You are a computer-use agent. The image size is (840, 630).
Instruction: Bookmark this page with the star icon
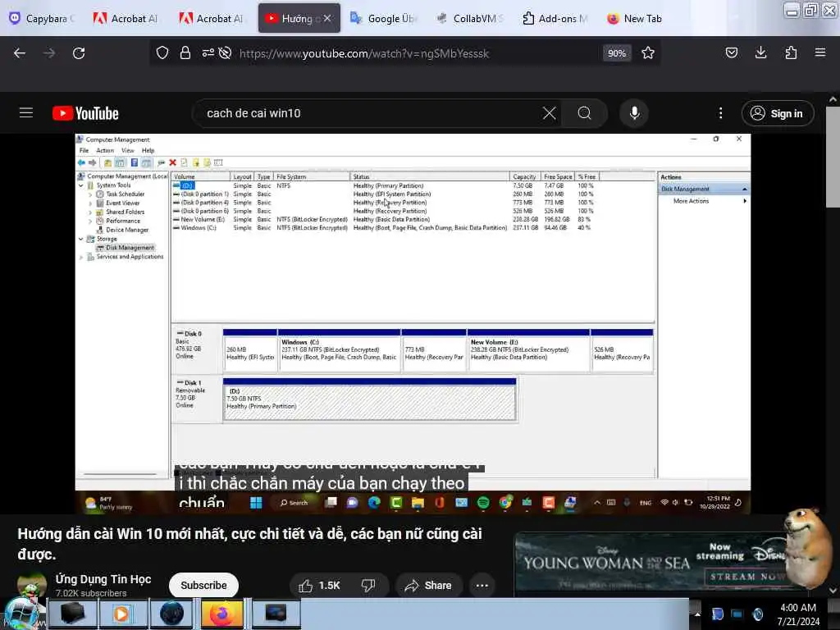tap(648, 53)
